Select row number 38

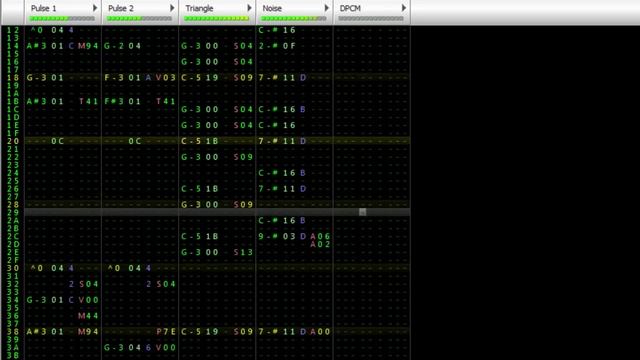[13, 332]
